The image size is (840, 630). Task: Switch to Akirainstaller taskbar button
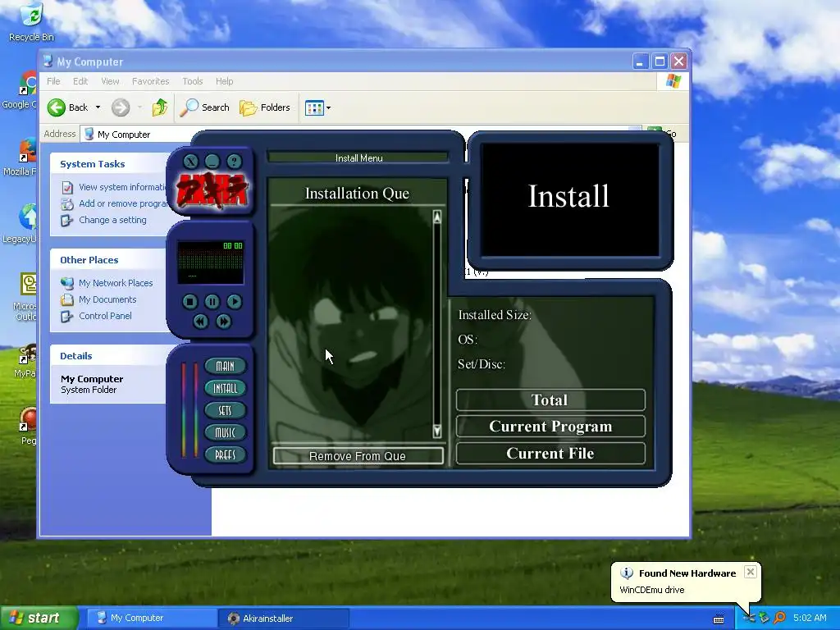pos(284,619)
